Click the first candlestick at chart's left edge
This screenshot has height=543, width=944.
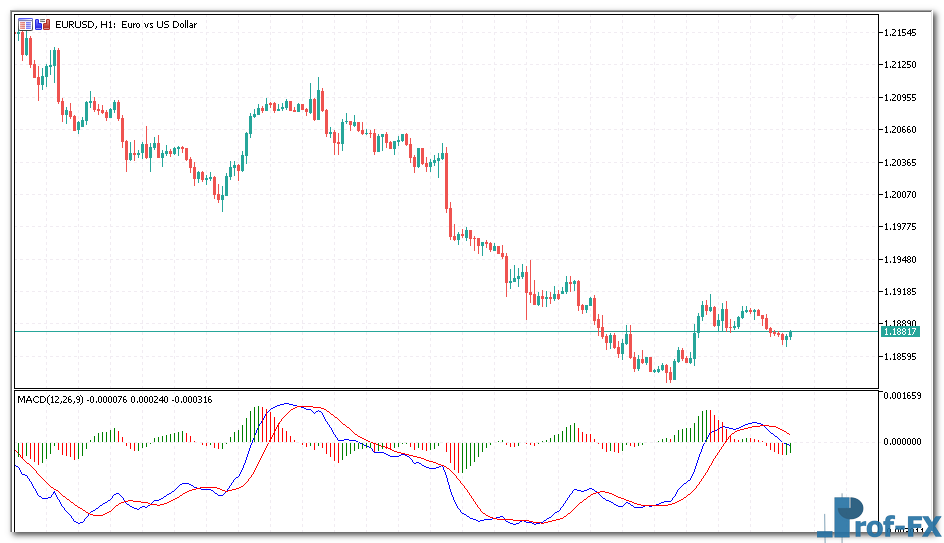pos(21,40)
